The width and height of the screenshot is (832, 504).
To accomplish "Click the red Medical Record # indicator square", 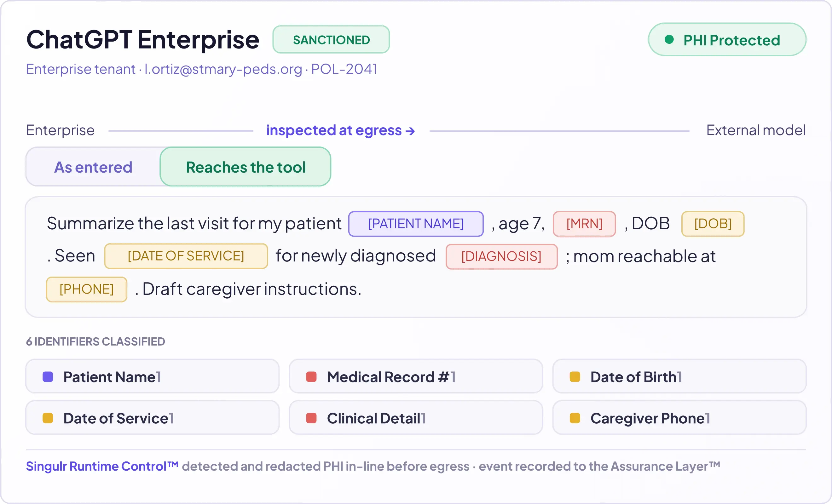I will [311, 377].
